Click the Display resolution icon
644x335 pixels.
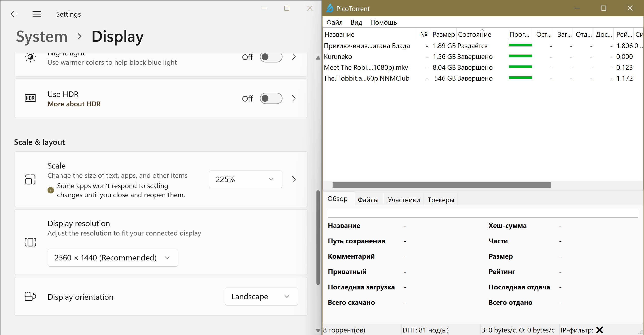(x=30, y=242)
